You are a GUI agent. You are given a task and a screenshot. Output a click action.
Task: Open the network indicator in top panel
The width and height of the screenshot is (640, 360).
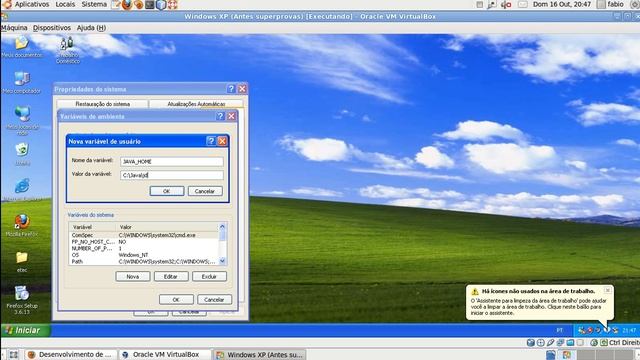coord(492,4)
